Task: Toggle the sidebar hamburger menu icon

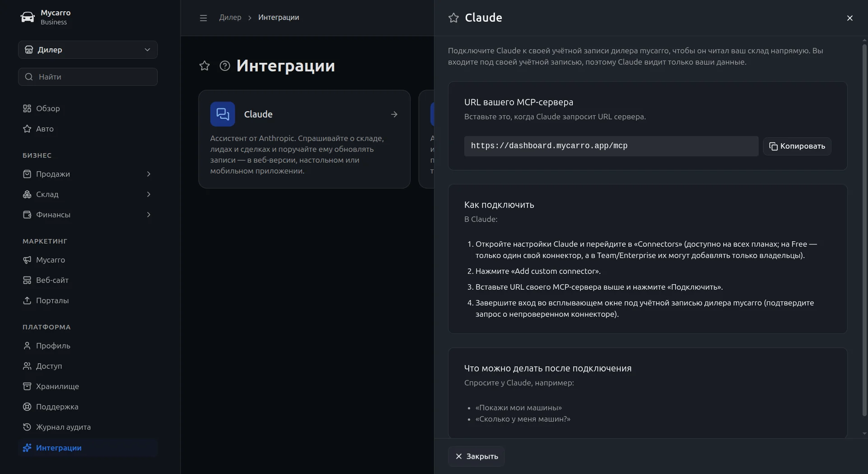Action: pos(203,18)
